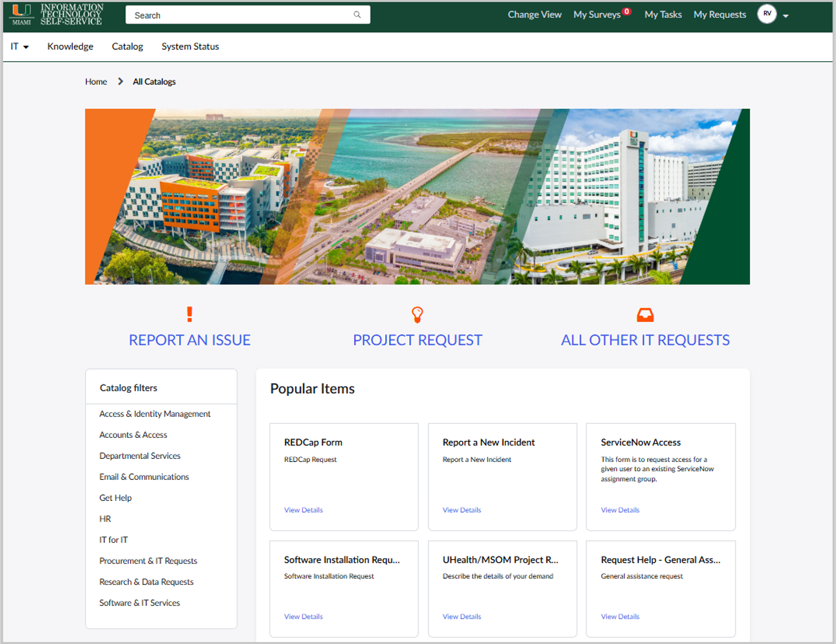View Details for Software Installation Request
The image size is (836, 644).
tap(304, 617)
